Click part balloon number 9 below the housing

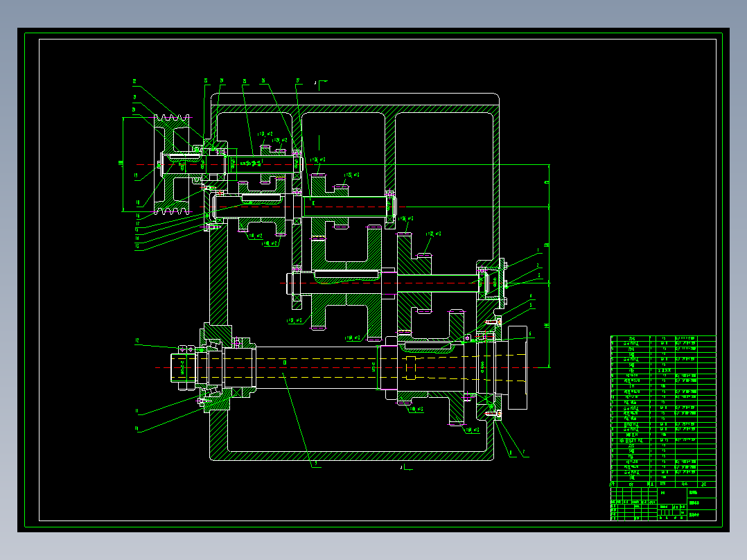(316, 463)
